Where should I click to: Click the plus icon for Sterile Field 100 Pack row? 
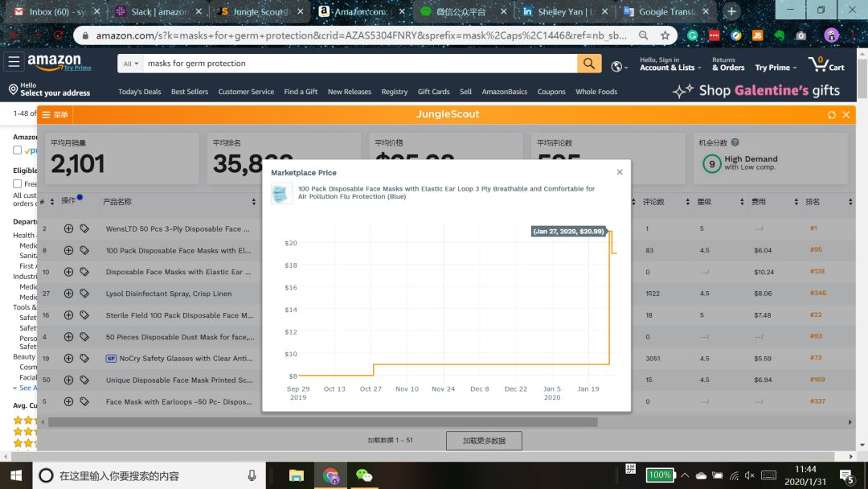click(68, 315)
